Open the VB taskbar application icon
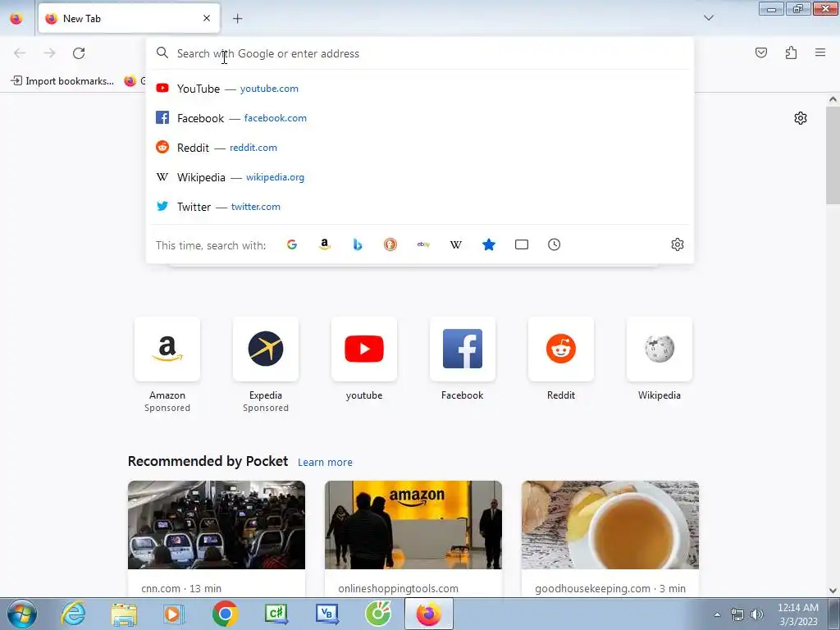Image resolution: width=840 pixels, height=630 pixels. pos(326,614)
